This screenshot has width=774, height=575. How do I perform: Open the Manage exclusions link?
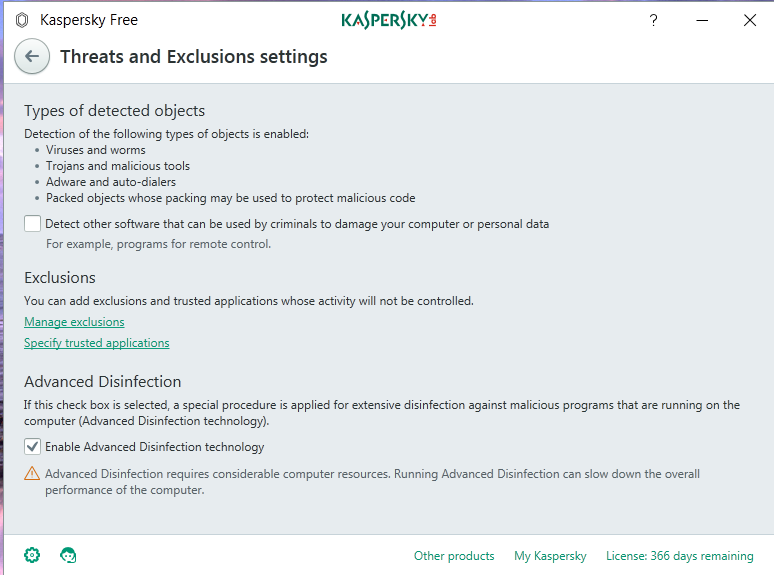tap(74, 322)
